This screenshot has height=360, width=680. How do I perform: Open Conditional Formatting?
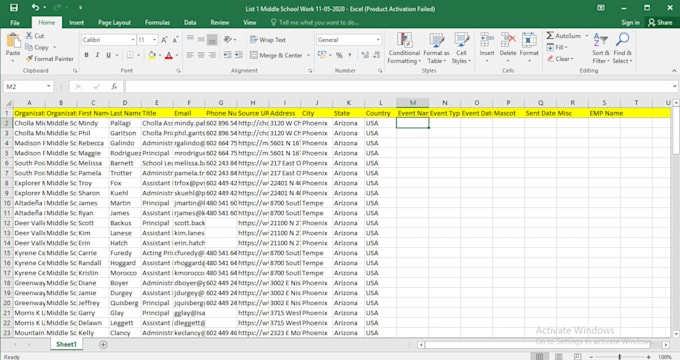(404, 49)
